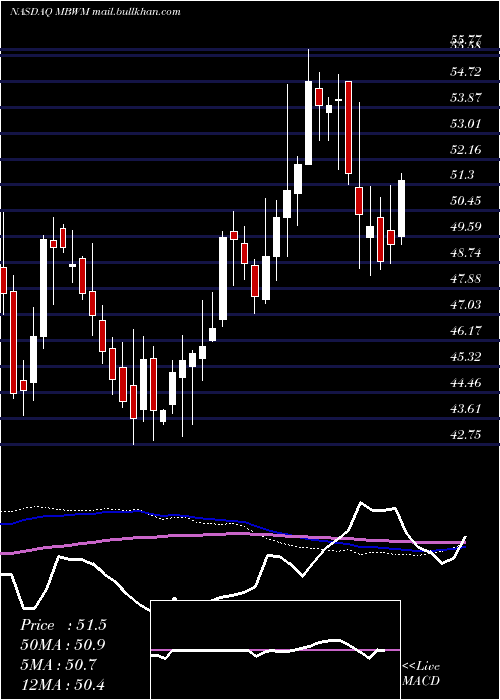
Task: Click the 53.01 price level label
Action: (x=466, y=123)
